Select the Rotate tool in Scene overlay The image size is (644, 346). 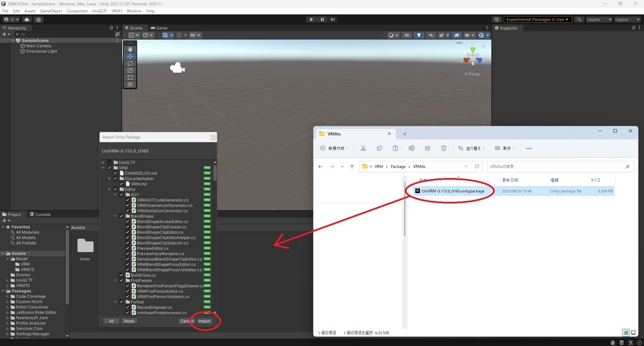coord(130,63)
